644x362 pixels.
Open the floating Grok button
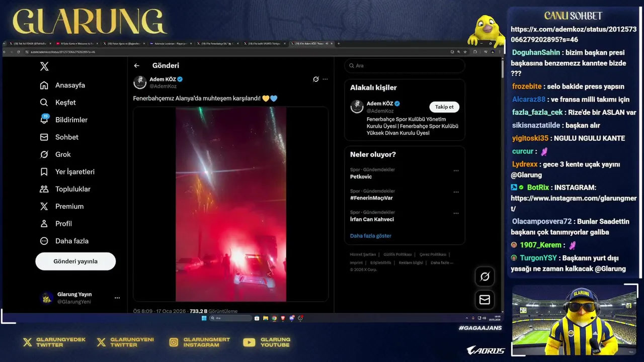tap(485, 277)
